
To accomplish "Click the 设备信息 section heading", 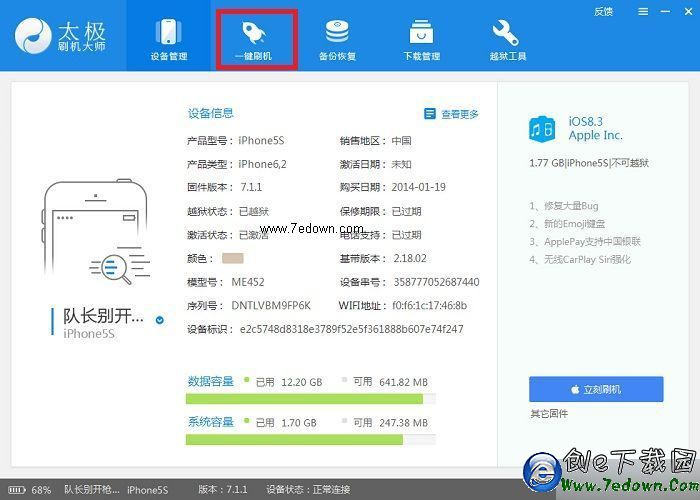I will (210, 113).
